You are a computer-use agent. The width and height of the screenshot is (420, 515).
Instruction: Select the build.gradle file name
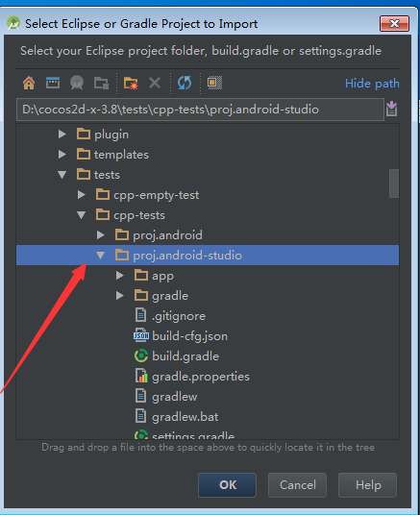pyautogui.click(x=185, y=356)
